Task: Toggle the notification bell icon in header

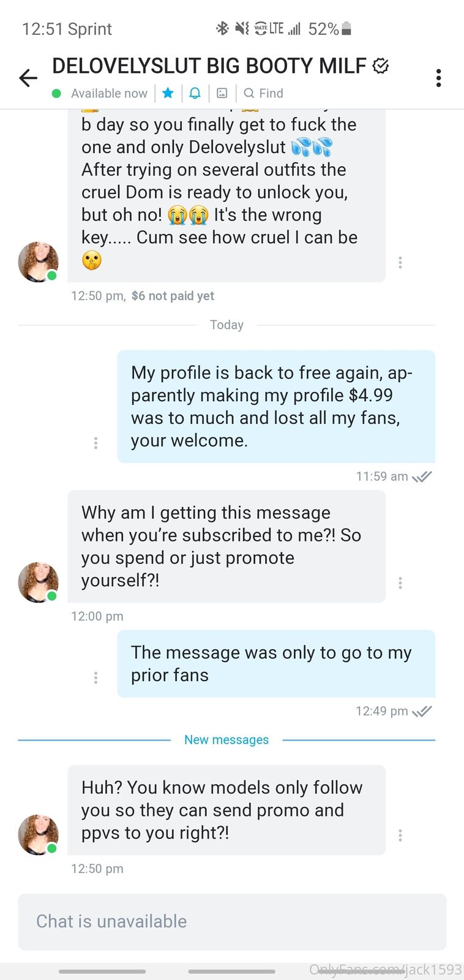Action: (195, 93)
